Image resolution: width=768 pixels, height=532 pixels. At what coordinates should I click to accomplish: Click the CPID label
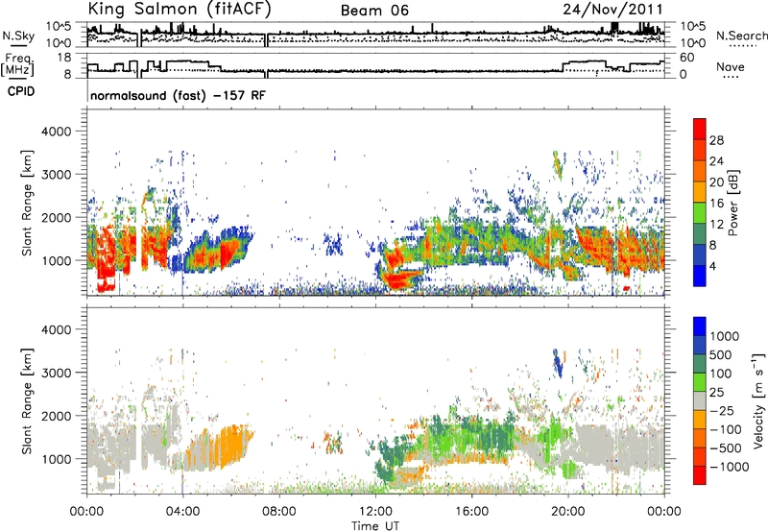(x=21, y=91)
